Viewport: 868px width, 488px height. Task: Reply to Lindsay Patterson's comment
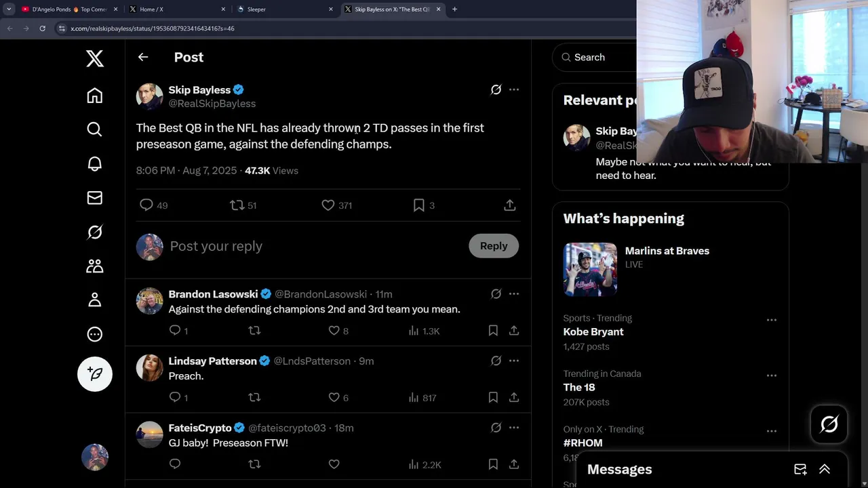tap(178, 397)
